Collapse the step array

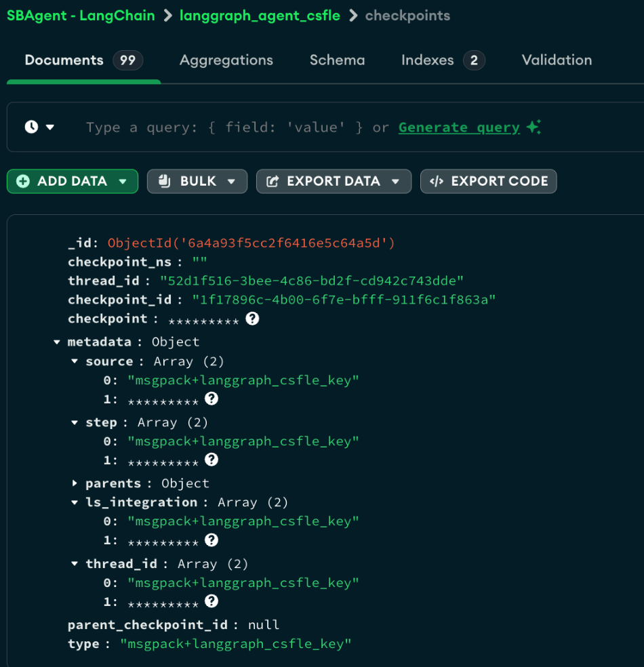(x=75, y=422)
